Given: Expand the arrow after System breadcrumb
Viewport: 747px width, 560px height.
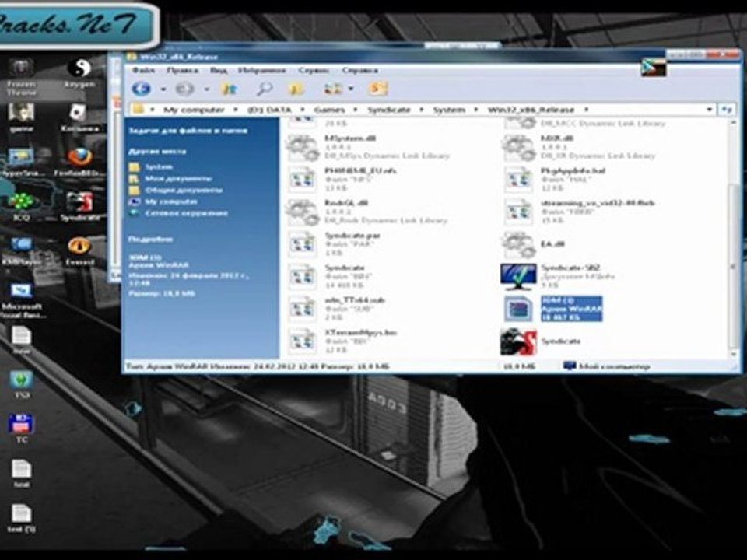Looking at the screenshot, I should [x=475, y=110].
